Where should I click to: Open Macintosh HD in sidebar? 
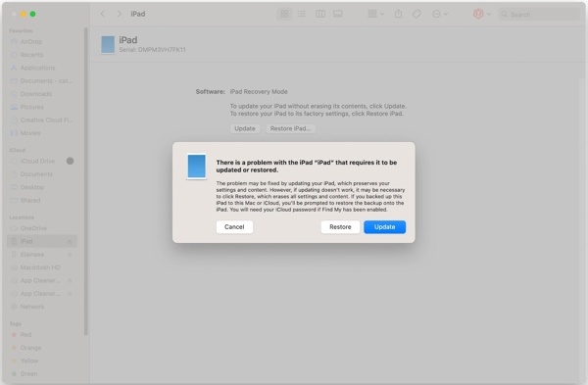(42, 267)
